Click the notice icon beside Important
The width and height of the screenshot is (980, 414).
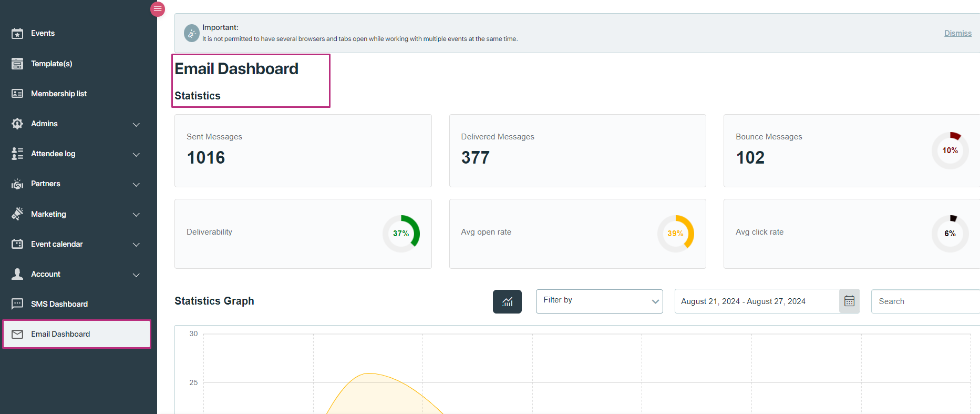coord(192,33)
